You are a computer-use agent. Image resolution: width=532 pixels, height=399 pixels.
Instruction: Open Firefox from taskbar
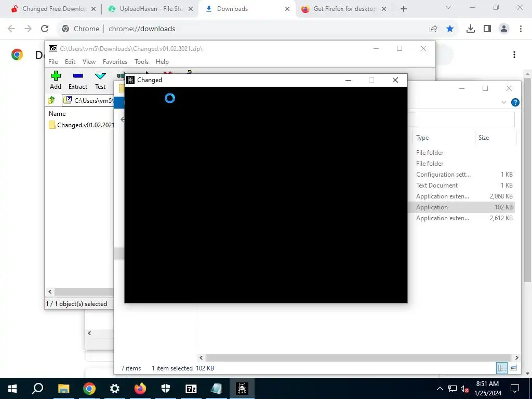tap(140, 389)
